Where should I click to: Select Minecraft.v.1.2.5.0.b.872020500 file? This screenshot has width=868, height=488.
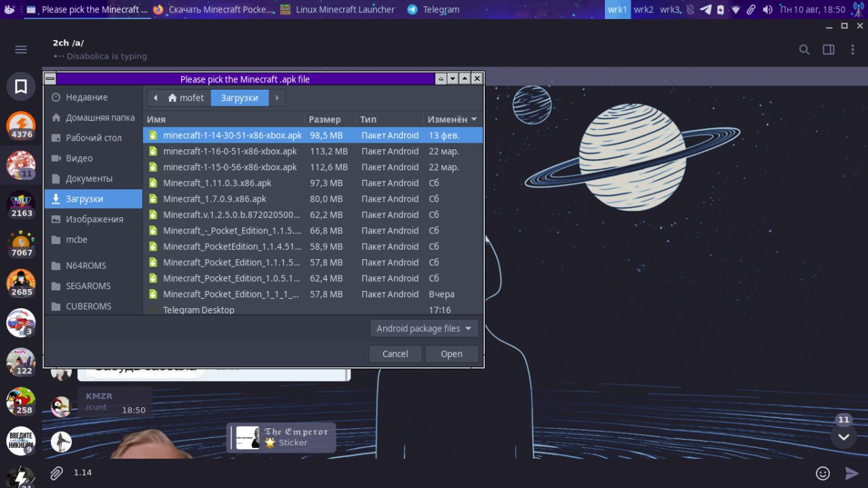click(x=313, y=214)
